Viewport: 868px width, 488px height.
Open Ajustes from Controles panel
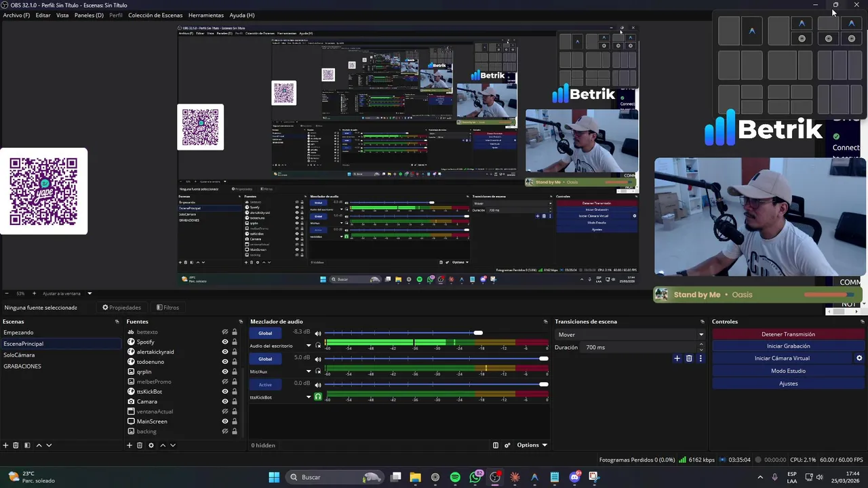tap(788, 384)
